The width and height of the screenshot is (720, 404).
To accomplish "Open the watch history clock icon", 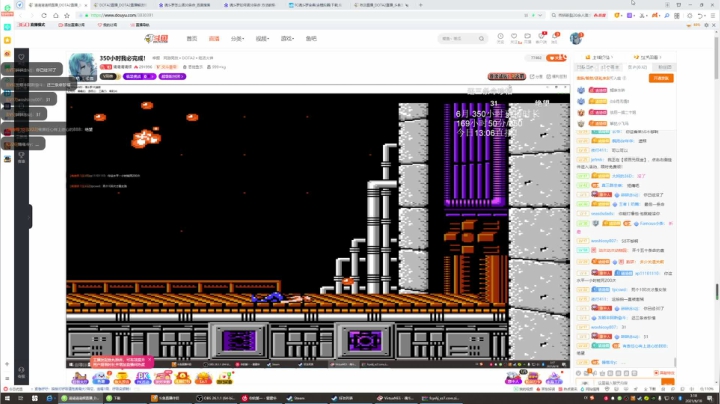I will (x=501, y=38).
